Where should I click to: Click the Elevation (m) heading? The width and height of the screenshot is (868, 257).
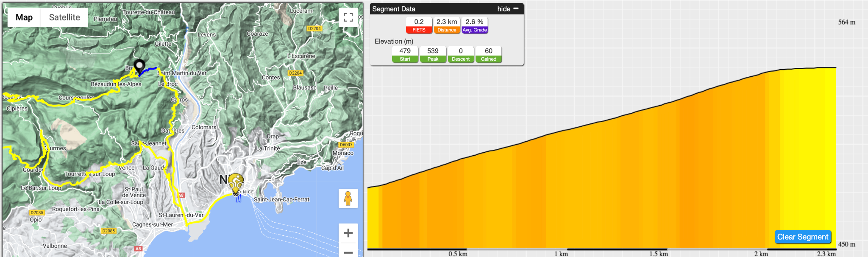click(394, 41)
